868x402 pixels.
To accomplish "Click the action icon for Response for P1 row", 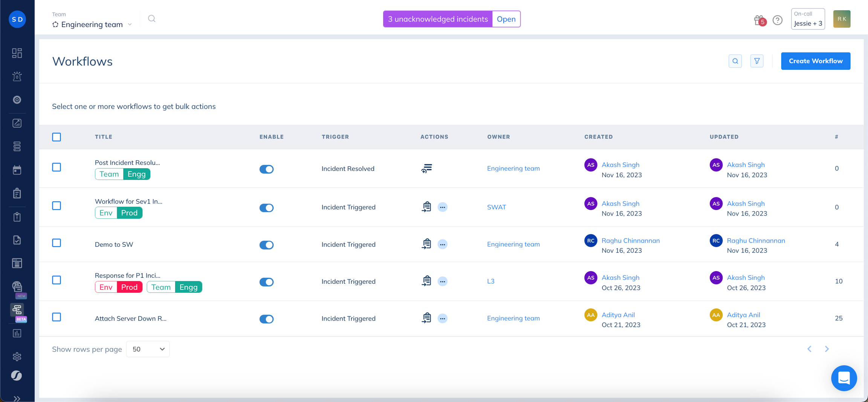I will coord(426,281).
